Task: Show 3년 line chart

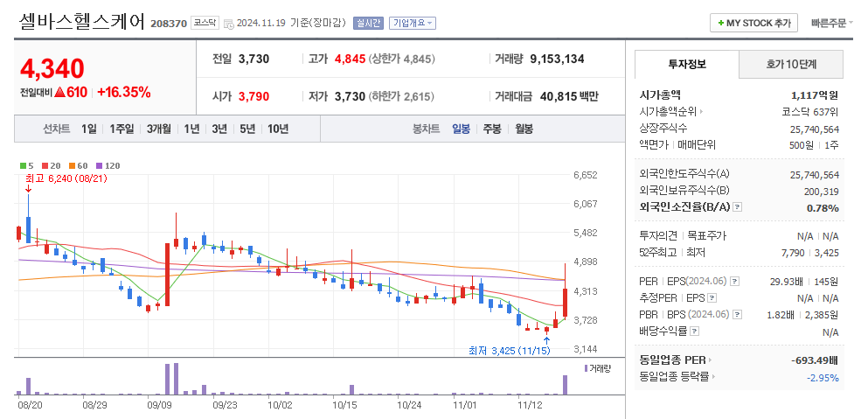Action: click(219, 129)
